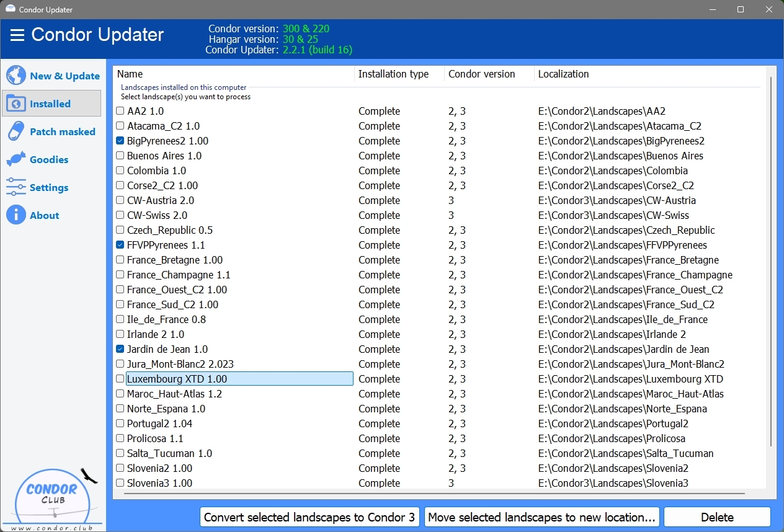
Task: Click path E:\Condor2\Landscapes\Luxembourg XTD
Action: coord(630,379)
